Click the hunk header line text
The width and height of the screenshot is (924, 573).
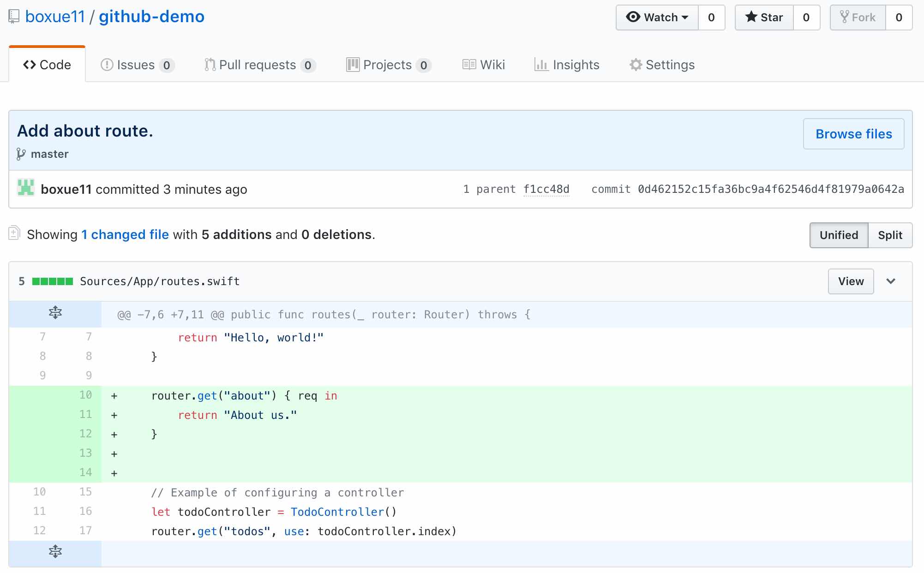click(x=324, y=315)
